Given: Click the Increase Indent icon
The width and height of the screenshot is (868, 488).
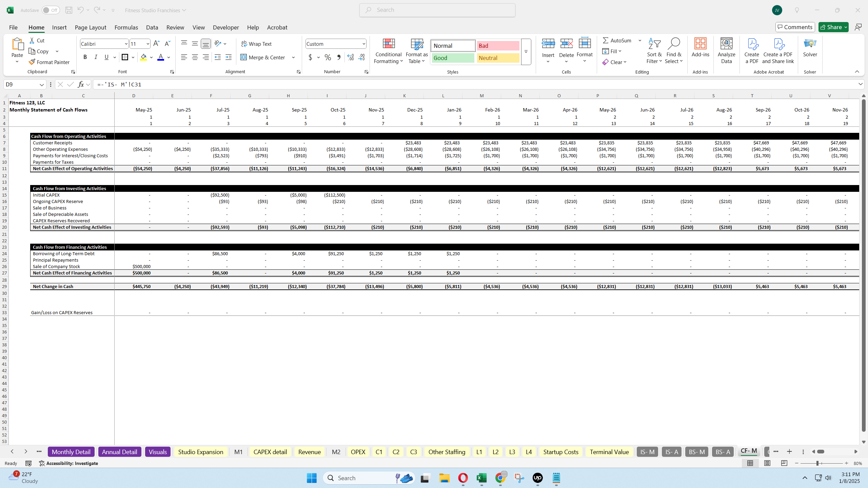Looking at the screenshot, I should [x=229, y=57].
